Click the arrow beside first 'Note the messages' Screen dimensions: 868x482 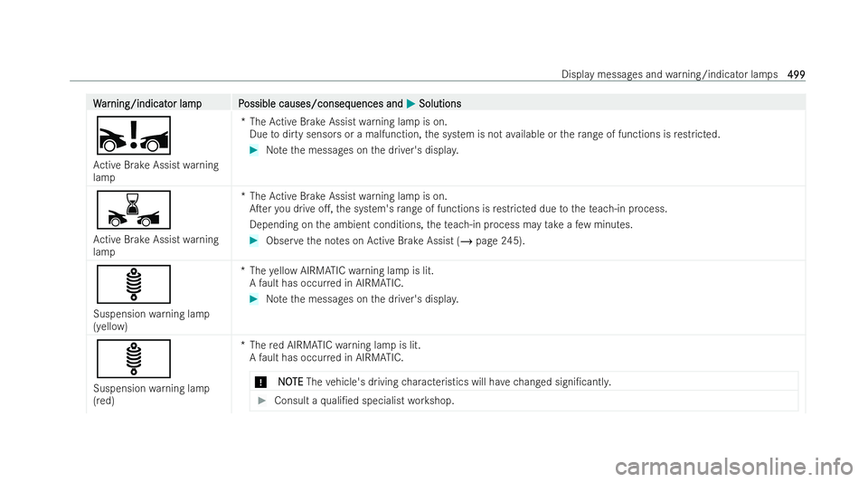254,150
